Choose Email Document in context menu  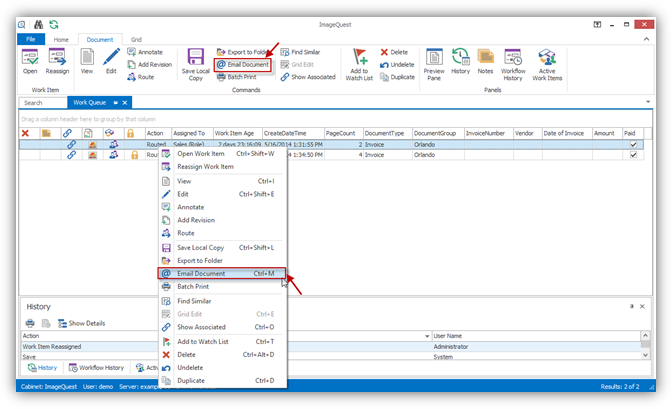(222, 274)
